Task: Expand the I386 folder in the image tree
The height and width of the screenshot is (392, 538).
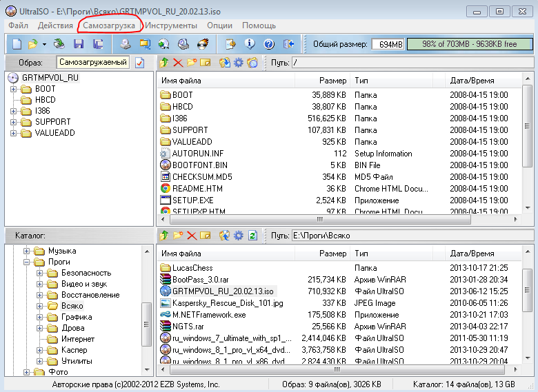Action: coord(13,111)
